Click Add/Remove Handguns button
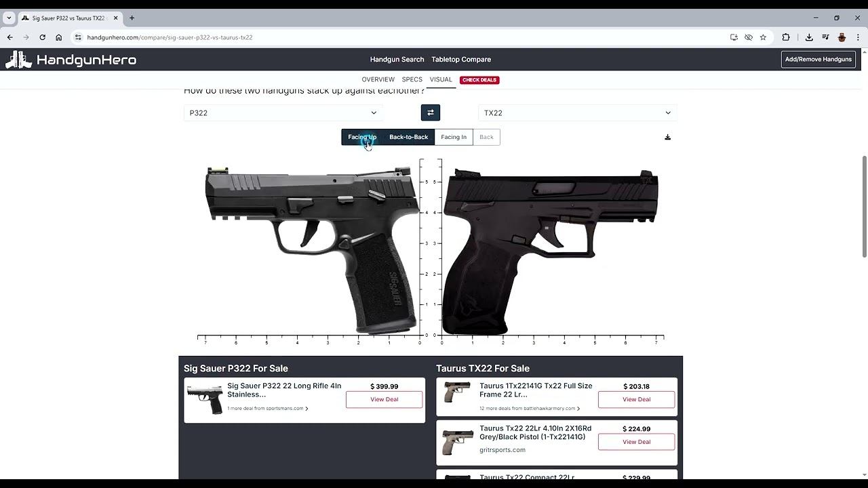The width and height of the screenshot is (868, 488). click(818, 60)
